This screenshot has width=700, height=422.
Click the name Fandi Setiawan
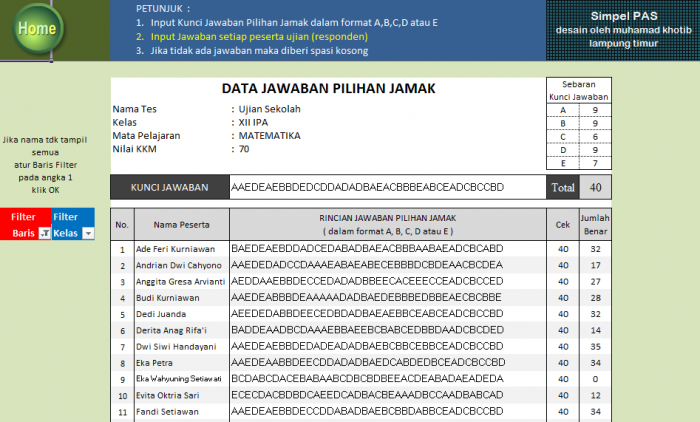tap(167, 412)
